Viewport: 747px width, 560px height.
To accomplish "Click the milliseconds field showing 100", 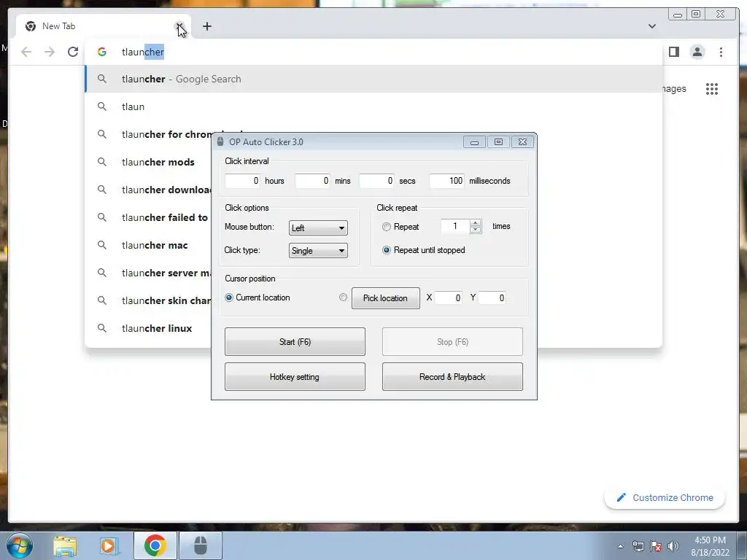I will [x=446, y=181].
